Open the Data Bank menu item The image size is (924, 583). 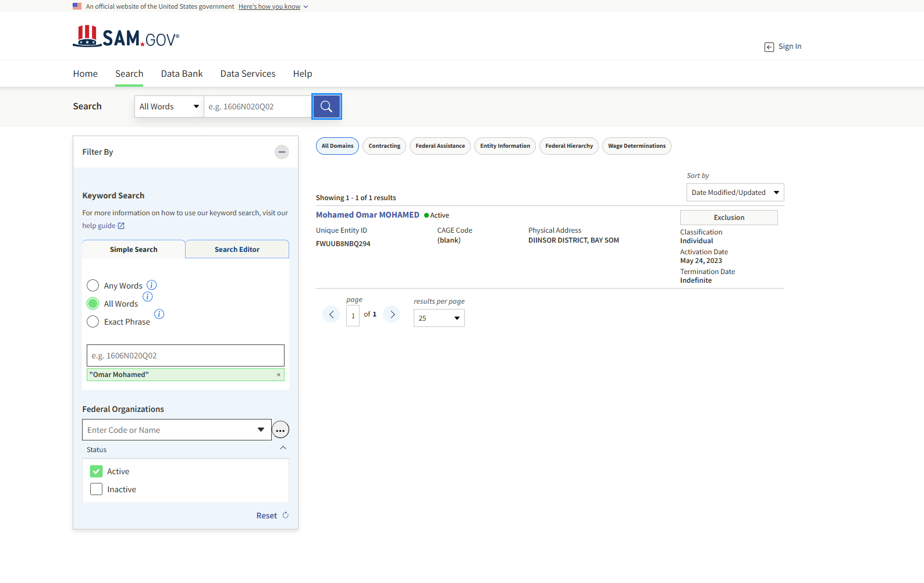coord(182,74)
